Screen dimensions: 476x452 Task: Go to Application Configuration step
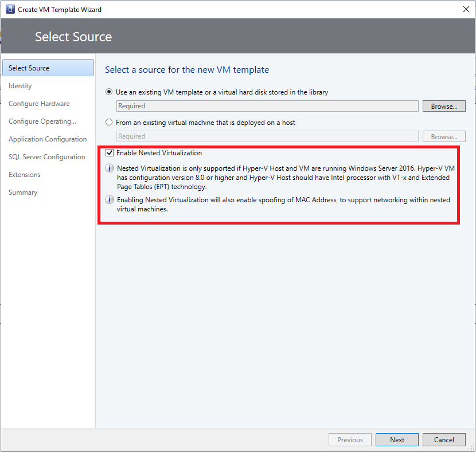tap(48, 139)
